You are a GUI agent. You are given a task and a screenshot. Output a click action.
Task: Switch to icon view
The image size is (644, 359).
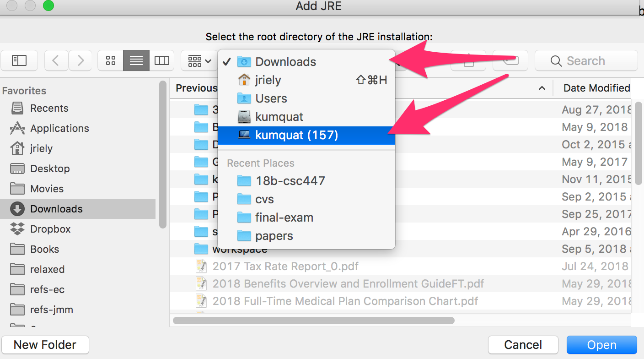[111, 60]
